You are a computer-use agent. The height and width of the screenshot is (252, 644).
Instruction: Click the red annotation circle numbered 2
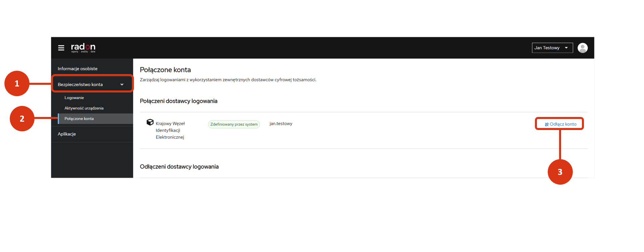pos(22,119)
